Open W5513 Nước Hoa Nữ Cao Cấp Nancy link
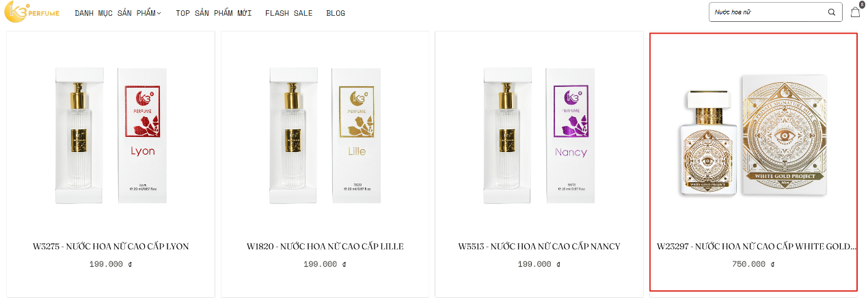 [539, 246]
